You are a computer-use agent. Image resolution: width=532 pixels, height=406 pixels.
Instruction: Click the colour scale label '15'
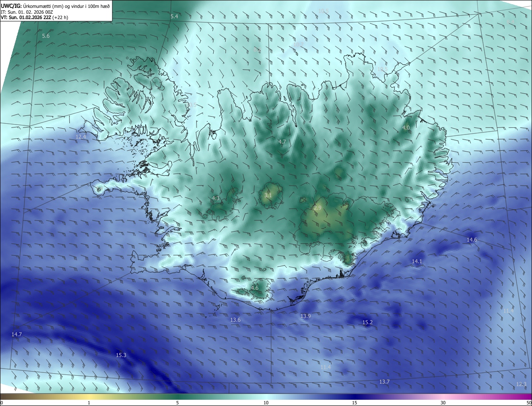(355, 403)
